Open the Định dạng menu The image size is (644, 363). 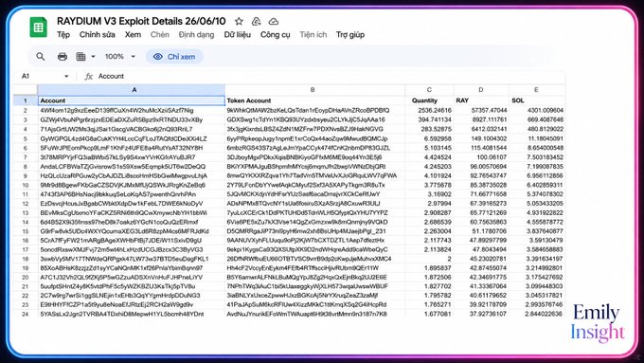pyautogui.click(x=196, y=34)
